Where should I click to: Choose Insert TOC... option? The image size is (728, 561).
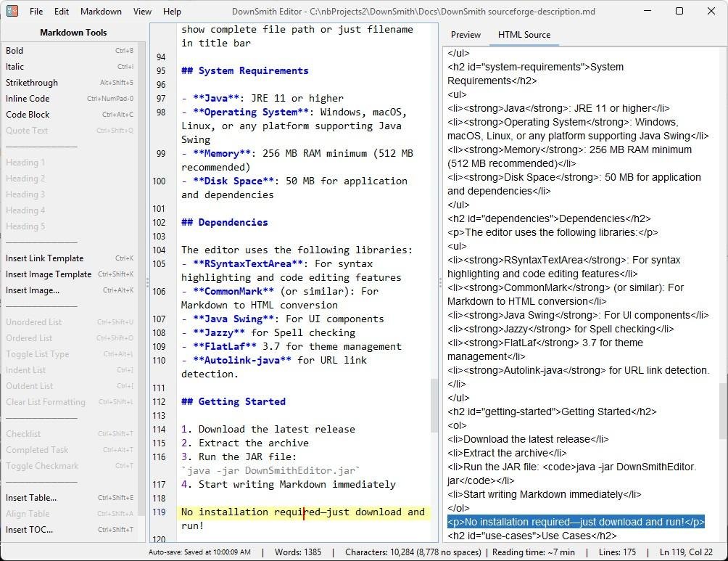click(70, 529)
